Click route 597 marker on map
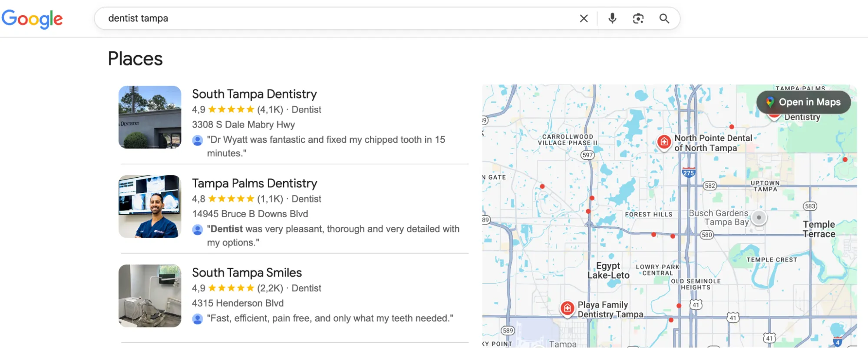The image size is (868, 348). [587, 155]
